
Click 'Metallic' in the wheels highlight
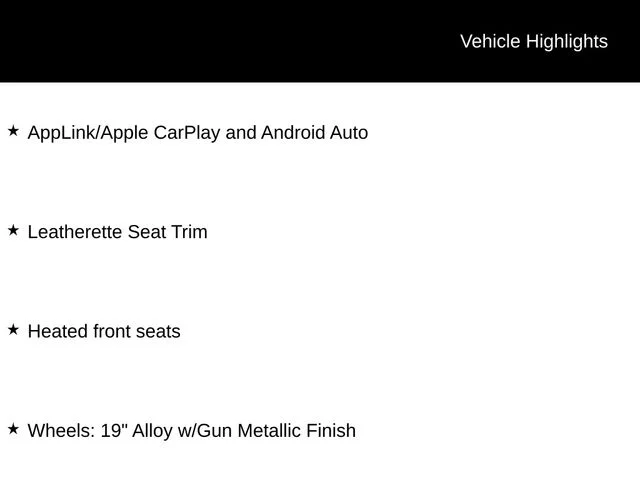click(x=269, y=431)
